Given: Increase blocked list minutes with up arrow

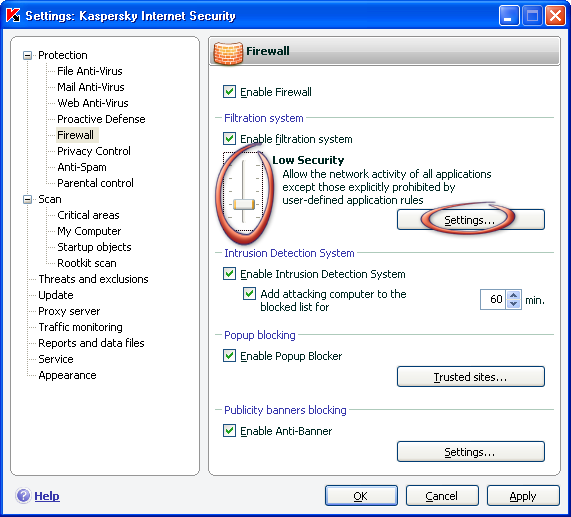Looking at the screenshot, I should click(513, 295).
